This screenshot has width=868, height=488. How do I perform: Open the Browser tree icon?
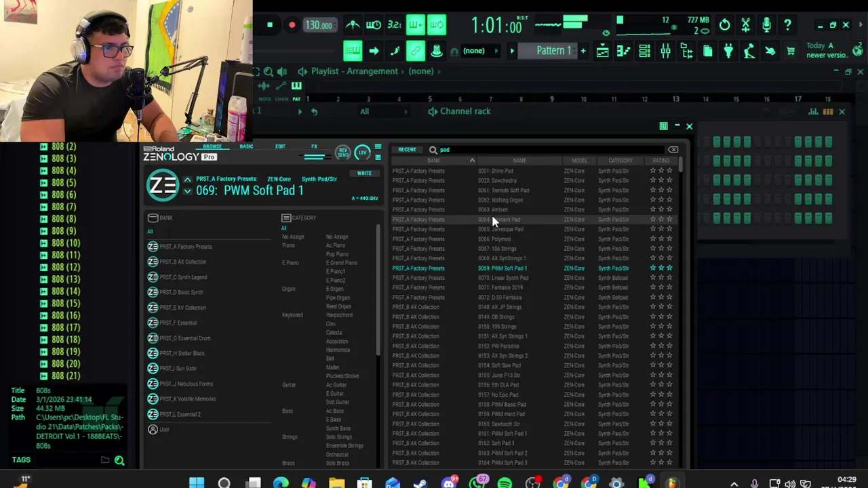[x=686, y=51]
